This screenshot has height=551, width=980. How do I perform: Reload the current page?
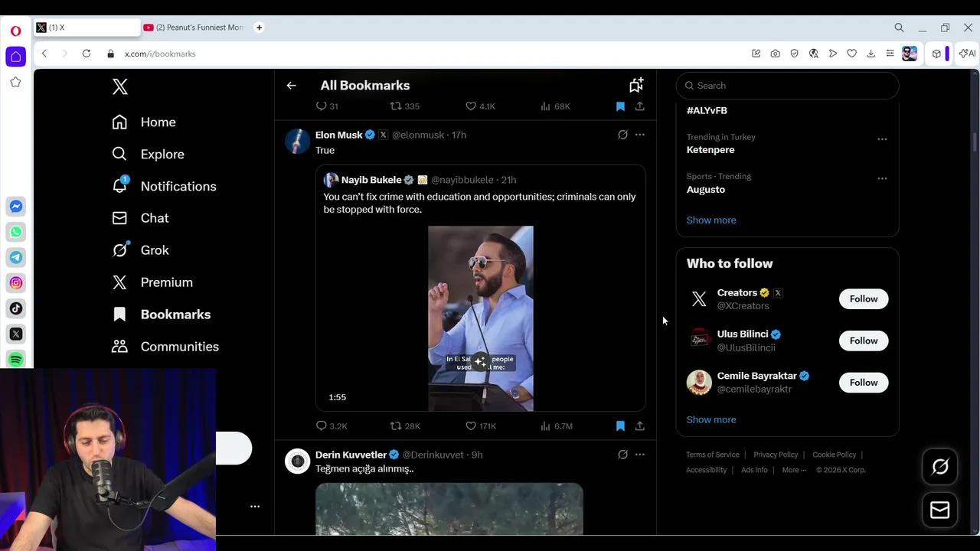coord(87,54)
